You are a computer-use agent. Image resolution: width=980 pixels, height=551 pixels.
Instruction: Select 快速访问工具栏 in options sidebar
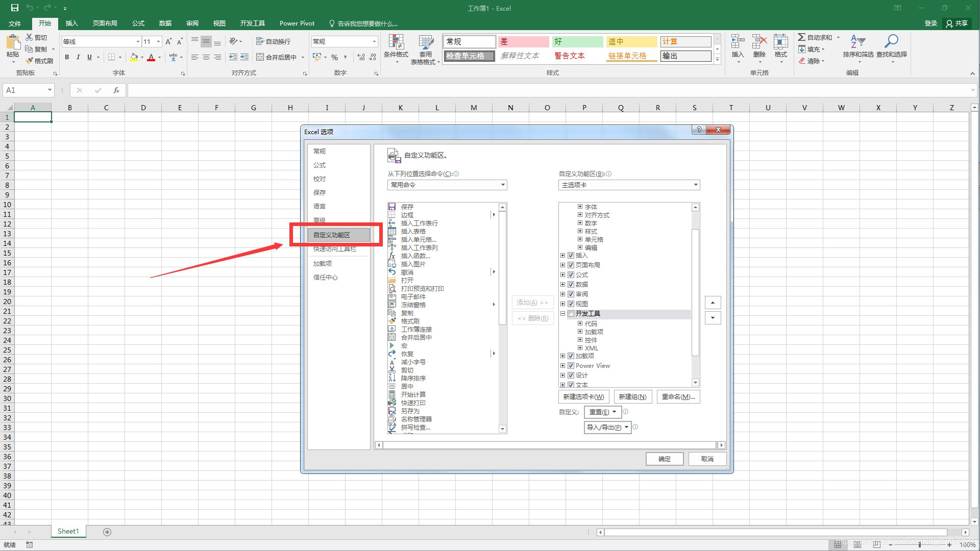(x=335, y=249)
